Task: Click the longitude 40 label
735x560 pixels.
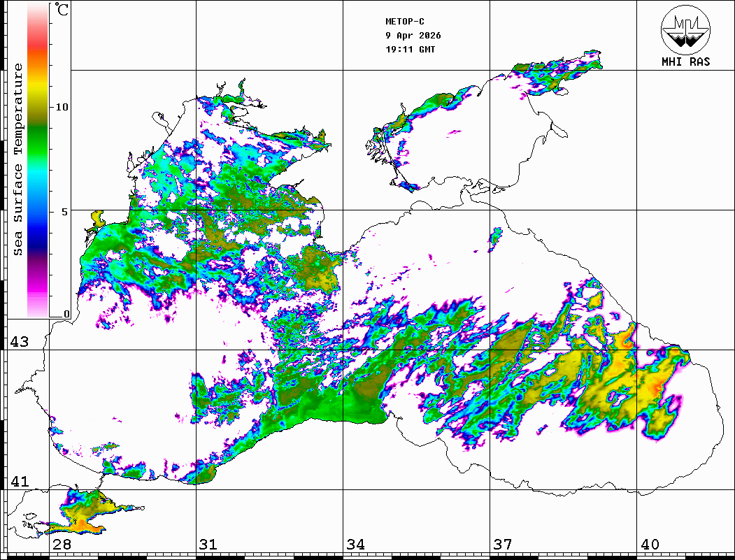Action: (650, 545)
